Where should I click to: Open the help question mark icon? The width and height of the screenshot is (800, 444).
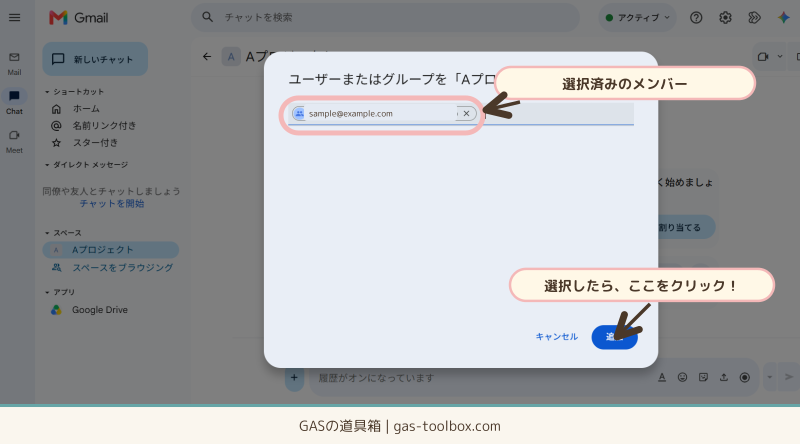click(696, 18)
